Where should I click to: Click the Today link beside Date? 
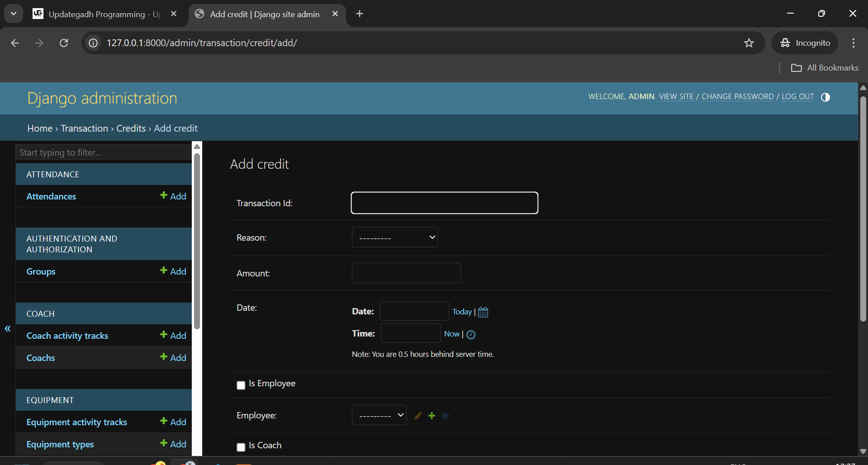point(461,311)
